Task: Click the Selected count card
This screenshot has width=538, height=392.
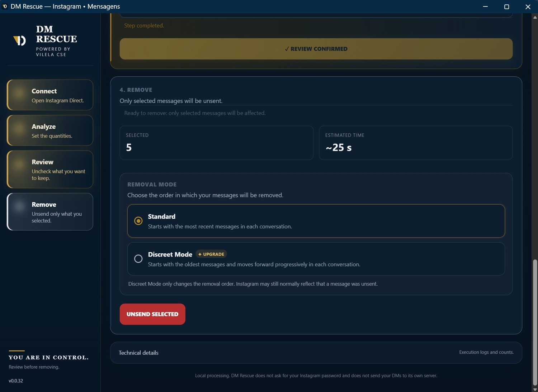Action: click(216, 143)
